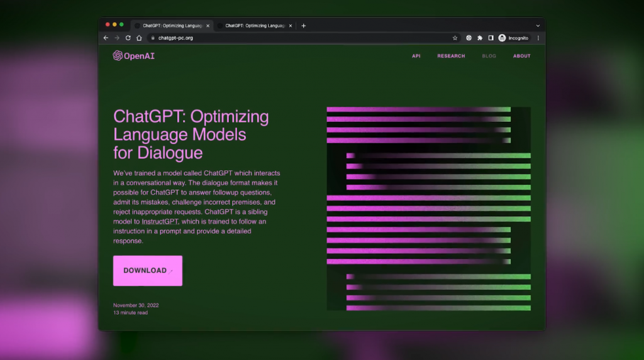Viewport: 644px width, 360px height.
Task: Click the browser forward arrow
Action: point(117,38)
